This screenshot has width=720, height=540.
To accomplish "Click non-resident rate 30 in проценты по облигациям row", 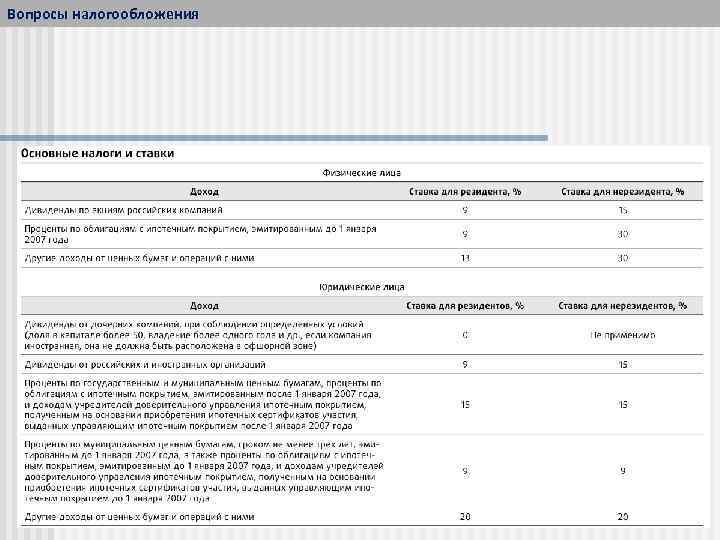I will coord(623,234).
